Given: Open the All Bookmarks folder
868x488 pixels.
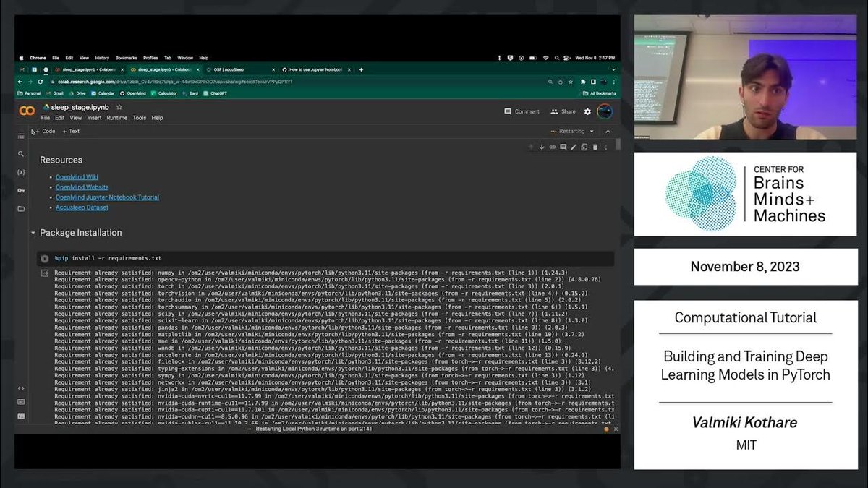Looking at the screenshot, I should tap(599, 93).
